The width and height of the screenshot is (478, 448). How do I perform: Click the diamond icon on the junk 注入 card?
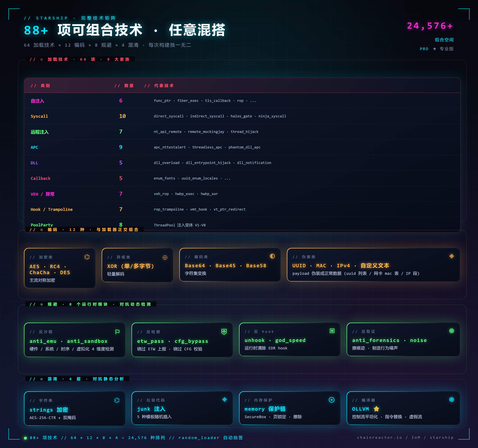[224, 400]
